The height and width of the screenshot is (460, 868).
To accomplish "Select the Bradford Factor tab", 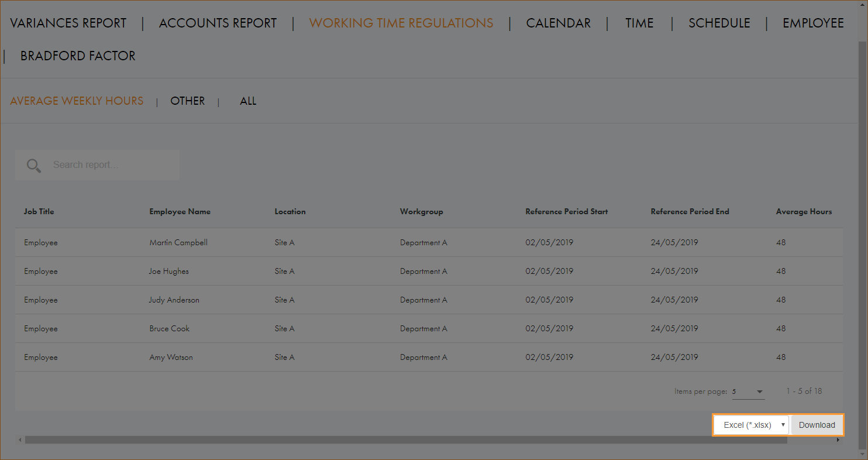I will (x=78, y=56).
